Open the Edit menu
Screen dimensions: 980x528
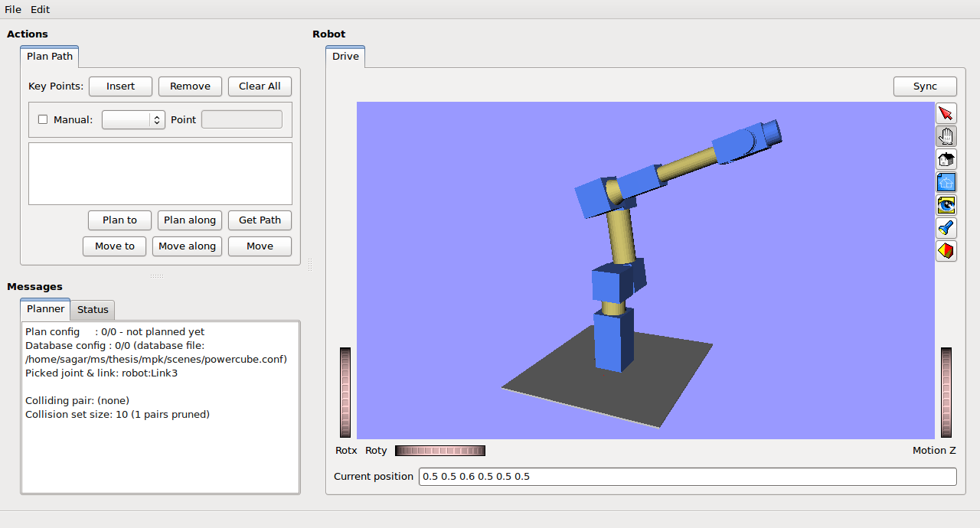(40, 9)
